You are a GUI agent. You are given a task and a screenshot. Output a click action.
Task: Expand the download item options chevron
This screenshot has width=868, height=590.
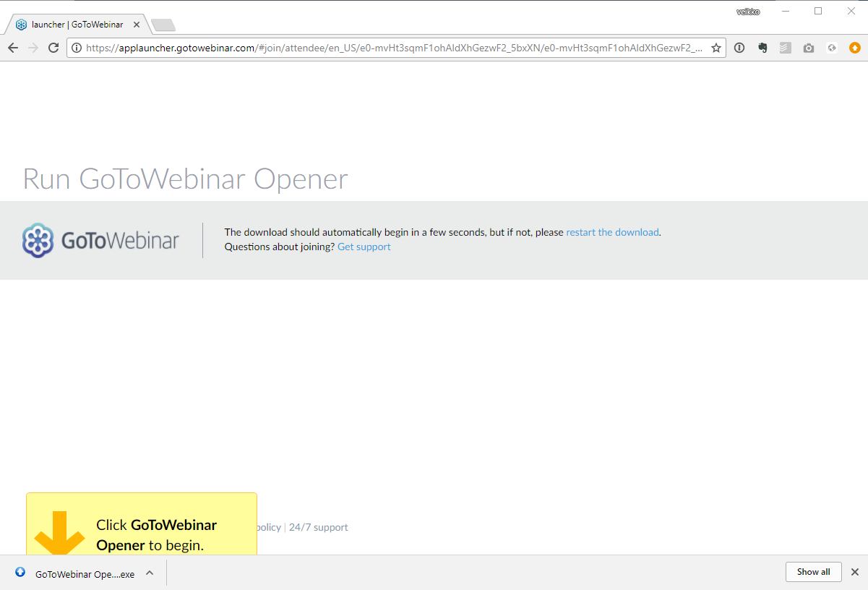tap(150, 573)
